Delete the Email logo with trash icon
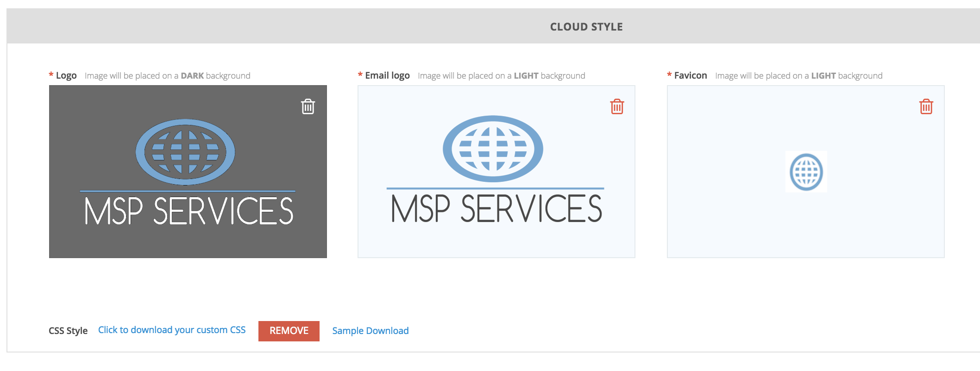 pos(617,106)
